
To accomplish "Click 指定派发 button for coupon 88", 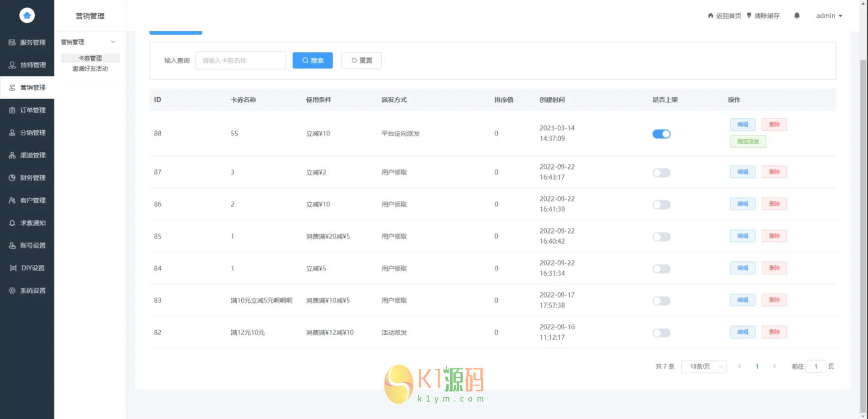I will pyautogui.click(x=748, y=142).
